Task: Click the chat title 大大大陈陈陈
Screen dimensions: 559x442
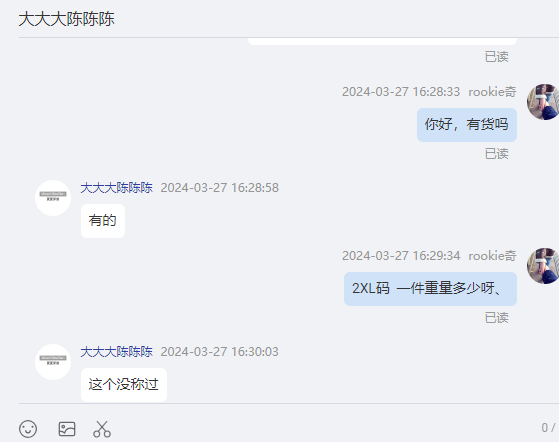Action: [x=66, y=19]
